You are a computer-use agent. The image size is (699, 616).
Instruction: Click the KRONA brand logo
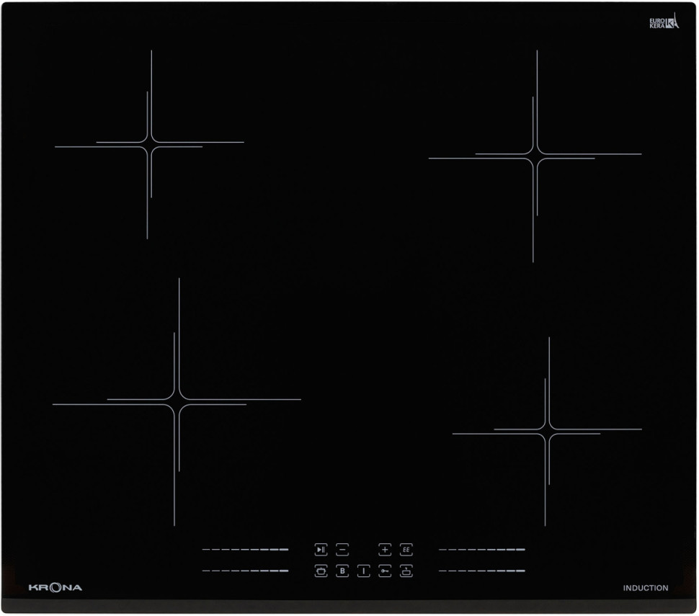[55, 588]
